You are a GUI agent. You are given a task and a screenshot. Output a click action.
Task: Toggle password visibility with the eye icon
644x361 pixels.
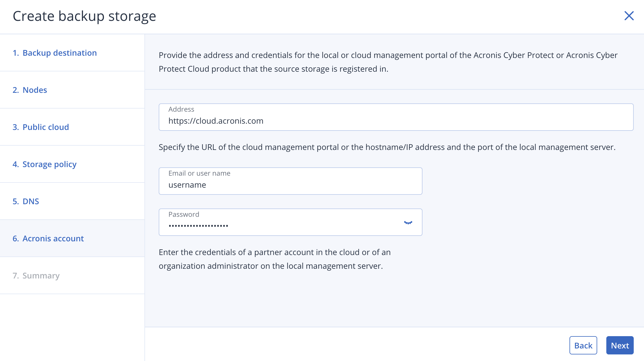(408, 223)
